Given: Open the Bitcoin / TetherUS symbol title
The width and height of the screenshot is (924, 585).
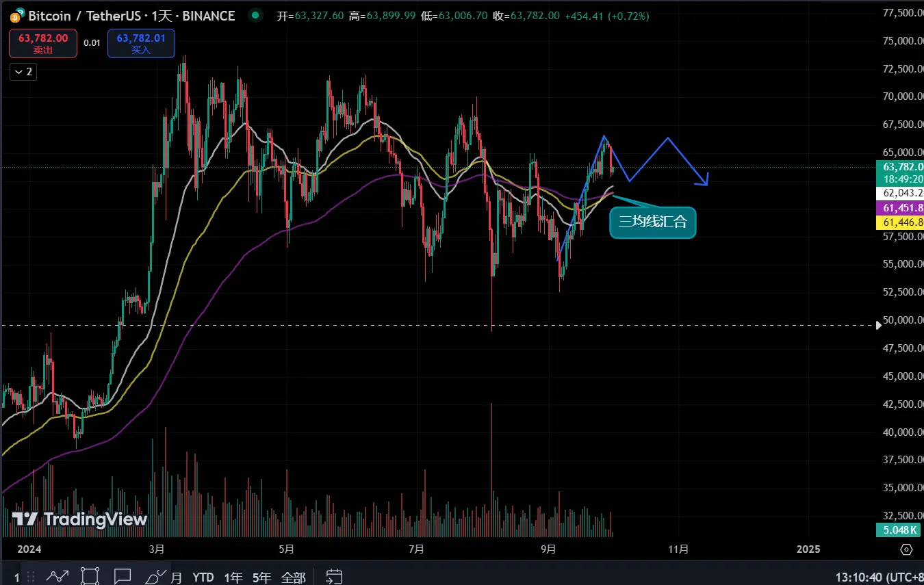Looking at the screenshot, I should pos(131,15).
